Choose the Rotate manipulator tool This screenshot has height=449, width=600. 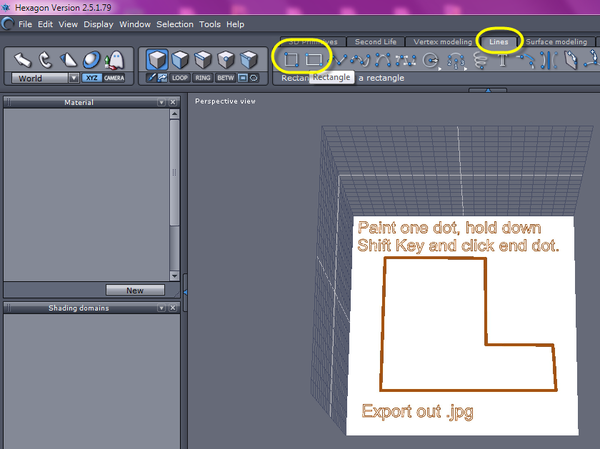point(45,60)
